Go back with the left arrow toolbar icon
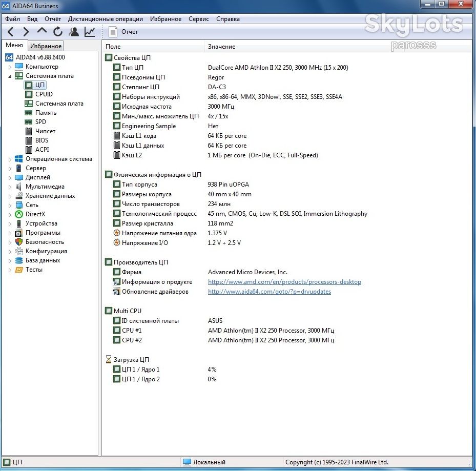476x471 pixels. tap(11, 32)
